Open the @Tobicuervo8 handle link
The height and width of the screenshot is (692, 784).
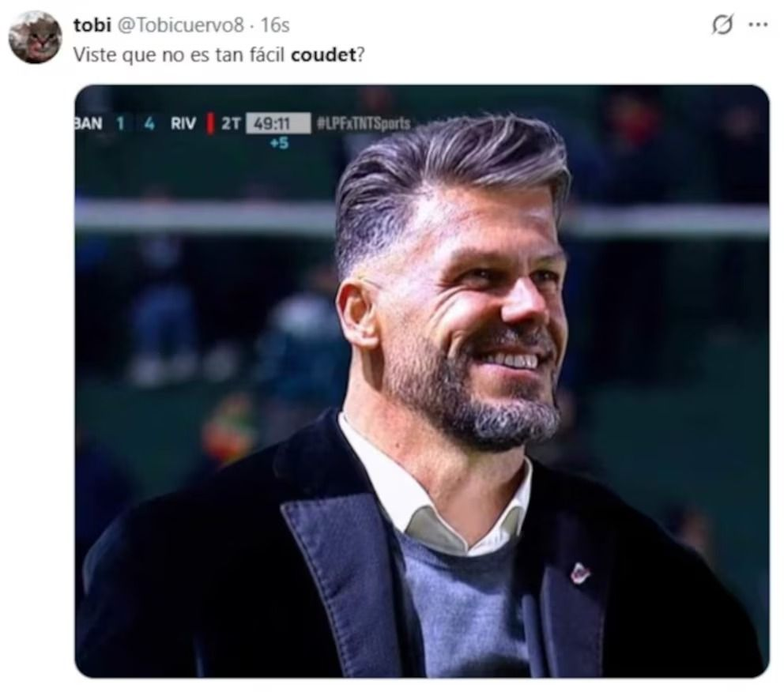(x=180, y=25)
